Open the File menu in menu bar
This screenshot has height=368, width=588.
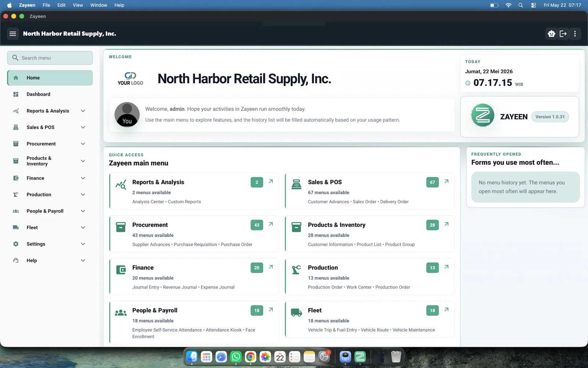(x=46, y=5)
